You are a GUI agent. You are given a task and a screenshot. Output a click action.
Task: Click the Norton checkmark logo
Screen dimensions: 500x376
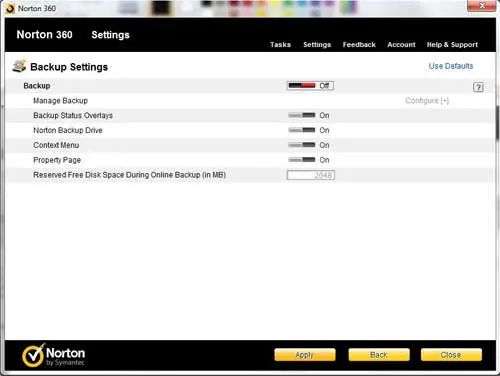click(x=33, y=355)
